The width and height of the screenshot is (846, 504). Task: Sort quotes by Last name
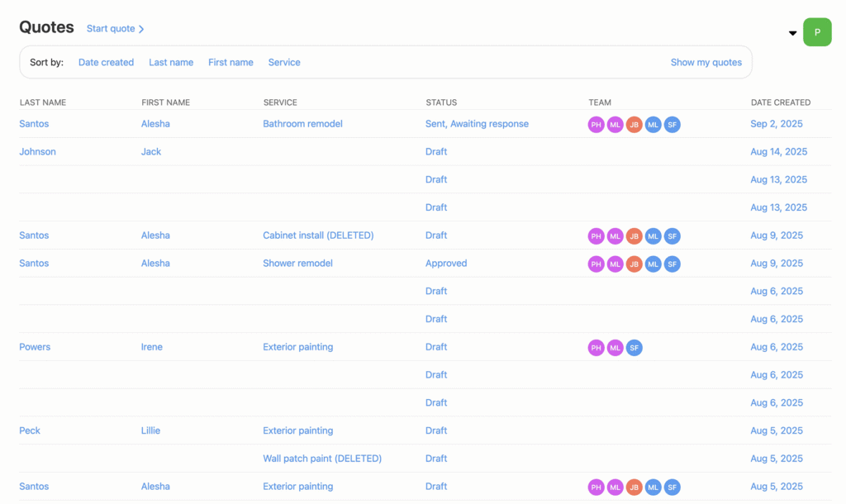pos(171,63)
